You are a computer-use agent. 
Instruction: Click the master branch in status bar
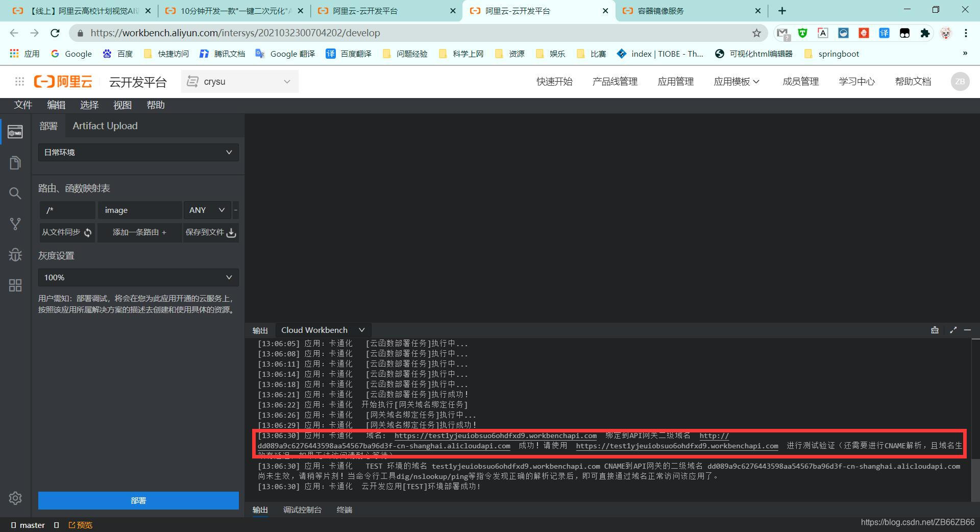(x=28, y=525)
